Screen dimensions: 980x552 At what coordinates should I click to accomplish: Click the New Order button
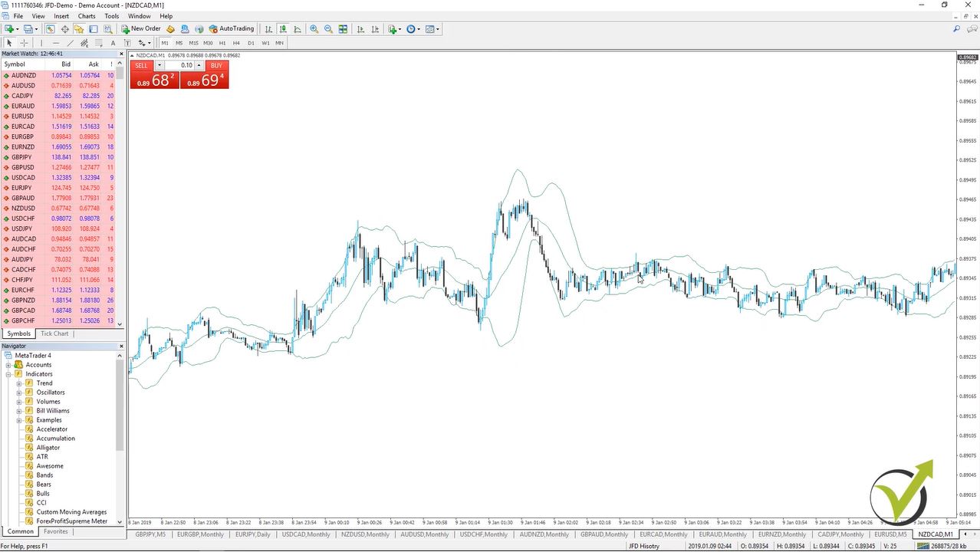click(140, 29)
